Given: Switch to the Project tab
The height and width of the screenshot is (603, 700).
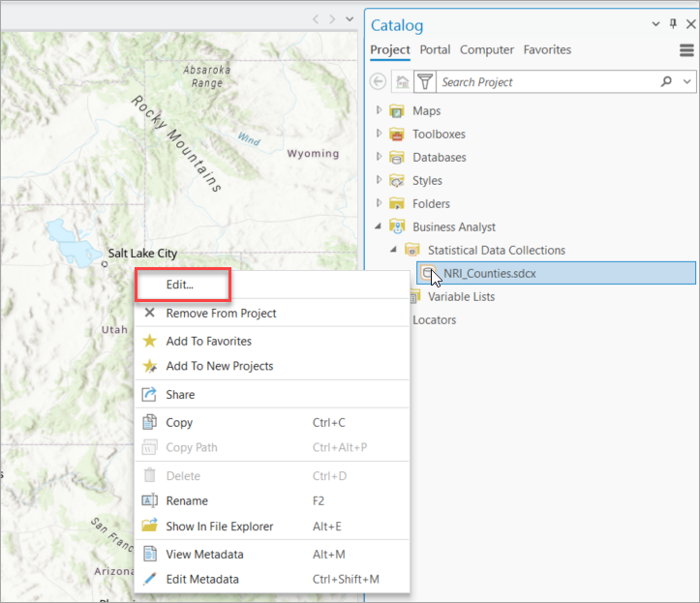Looking at the screenshot, I should [x=390, y=50].
